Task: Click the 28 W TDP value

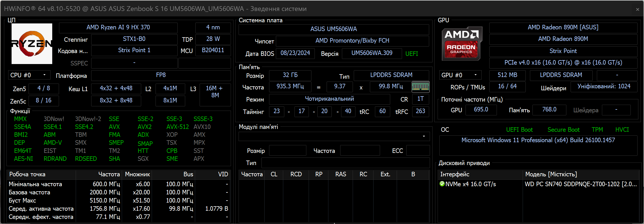Action: pyautogui.click(x=213, y=39)
